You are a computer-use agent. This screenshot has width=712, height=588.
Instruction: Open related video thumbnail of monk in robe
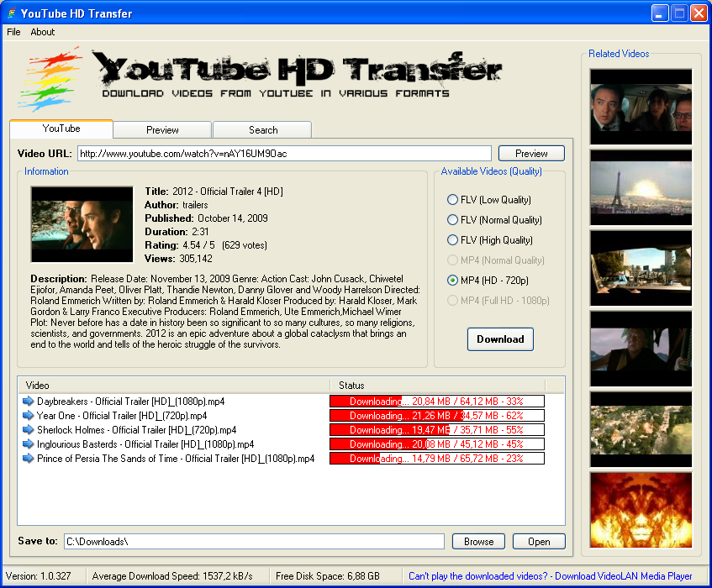(x=641, y=349)
